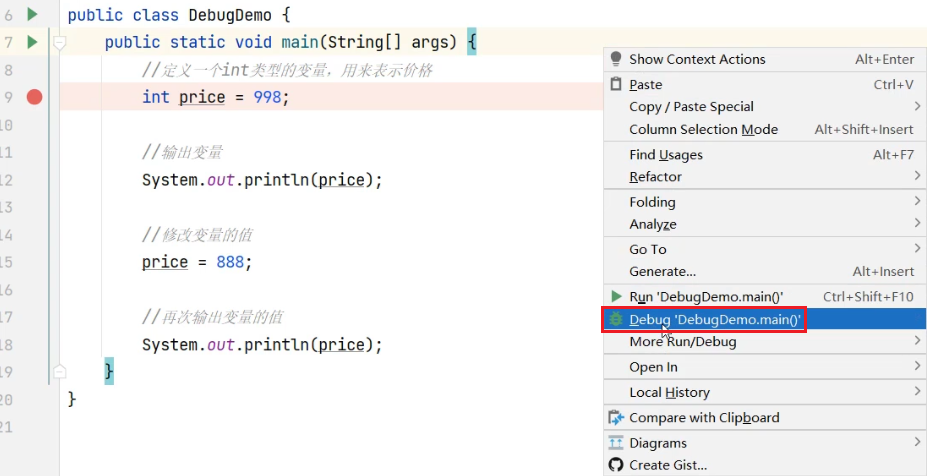
Task: Click the comment //再次输出变量的值
Action: (212, 318)
